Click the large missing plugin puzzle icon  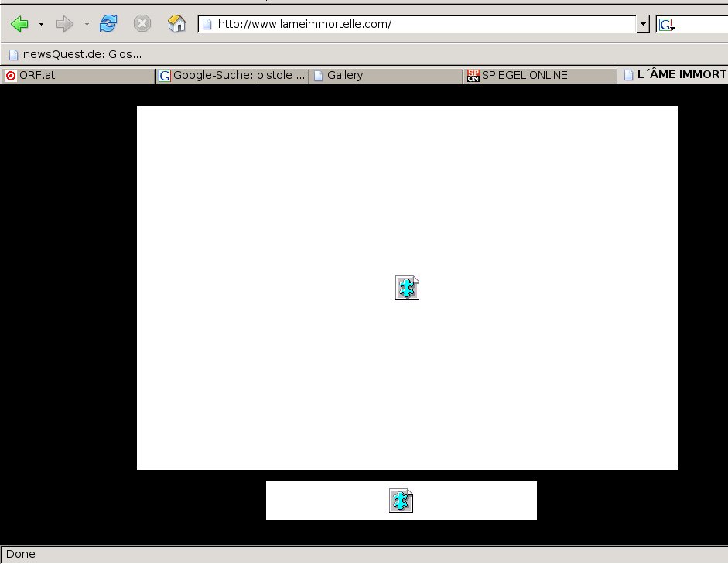click(407, 288)
